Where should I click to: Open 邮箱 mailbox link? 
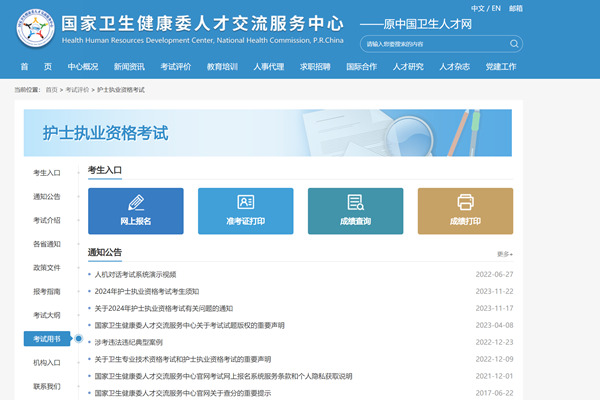pyautogui.click(x=515, y=8)
